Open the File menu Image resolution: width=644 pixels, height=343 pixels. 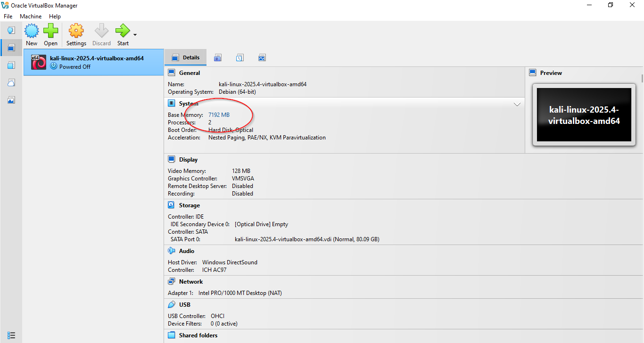(x=8, y=16)
